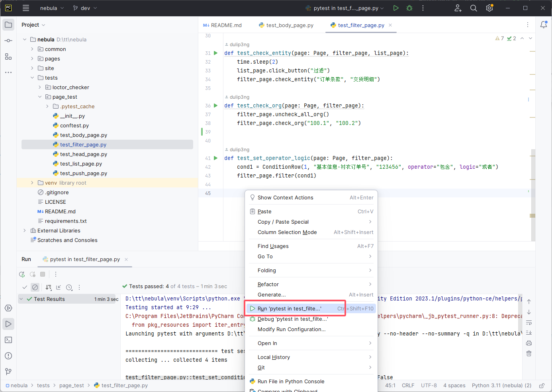Switch to README.md editor tab

coord(222,25)
